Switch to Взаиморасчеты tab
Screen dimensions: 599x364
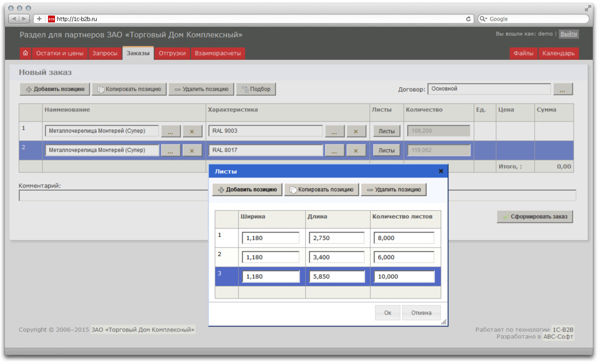[x=218, y=53]
